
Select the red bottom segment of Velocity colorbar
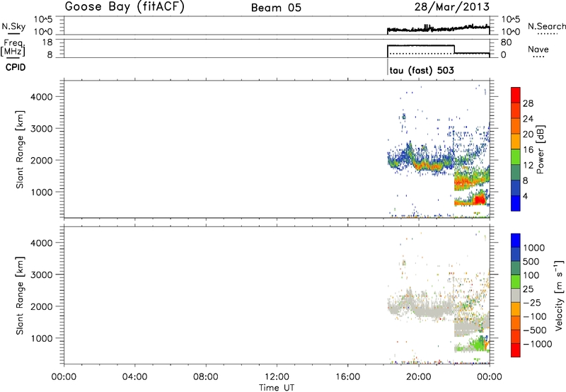[516, 350]
